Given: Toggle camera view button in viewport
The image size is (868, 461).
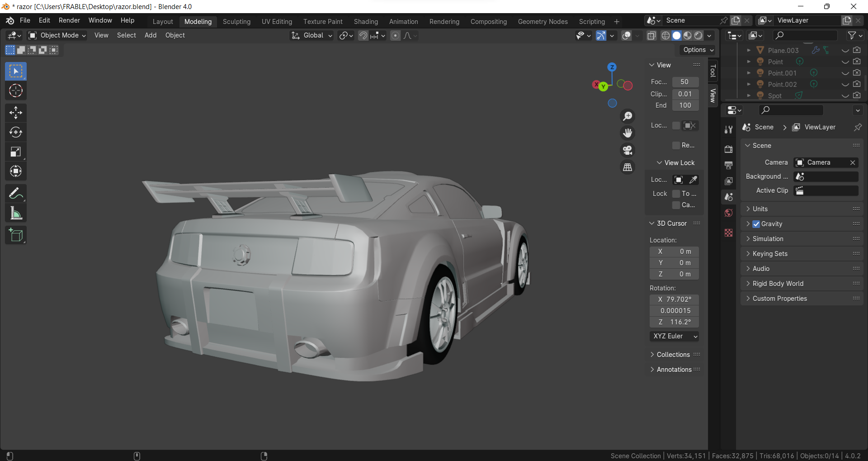Looking at the screenshot, I should point(627,150).
